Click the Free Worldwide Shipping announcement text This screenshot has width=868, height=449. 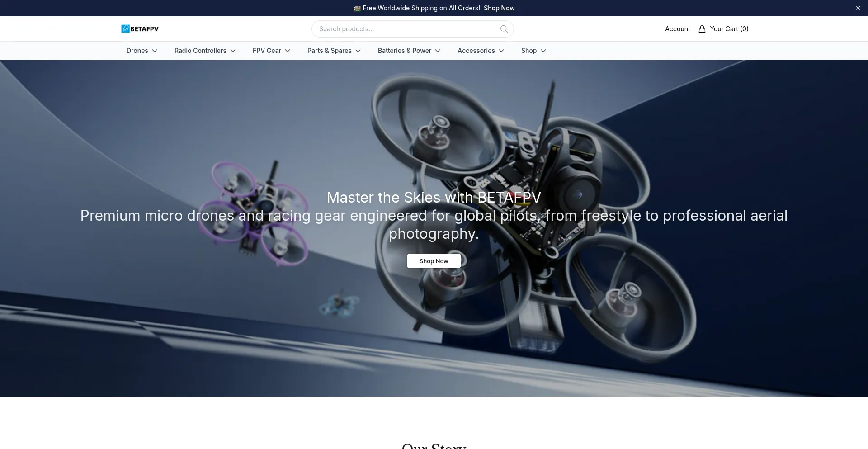(417, 8)
